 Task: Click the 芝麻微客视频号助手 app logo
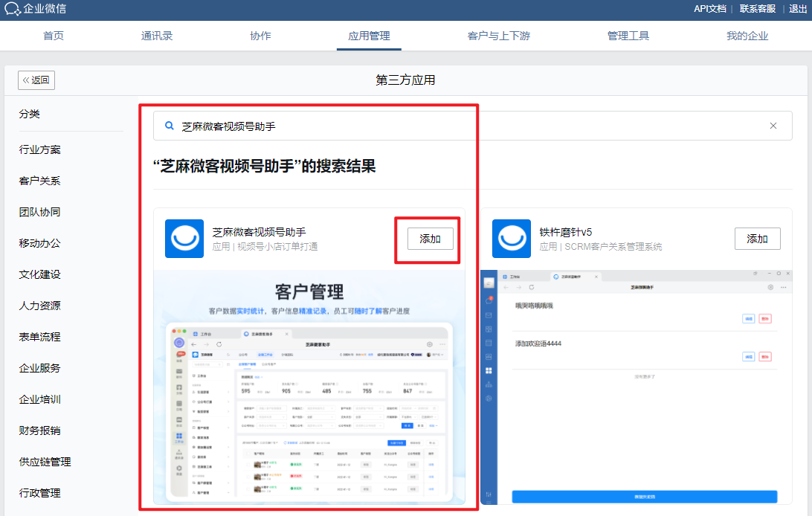pyautogui.click(x=184, y=239)
